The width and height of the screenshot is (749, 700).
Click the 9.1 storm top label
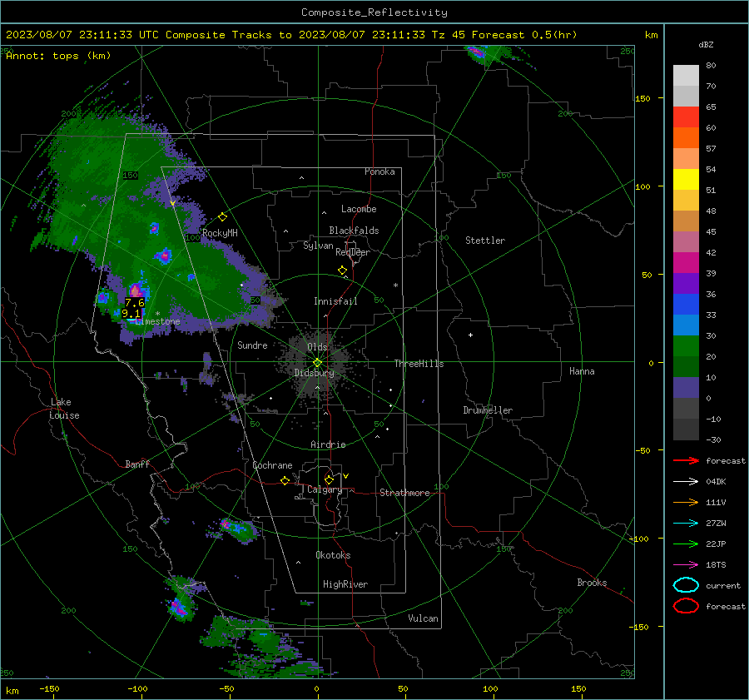131,314
